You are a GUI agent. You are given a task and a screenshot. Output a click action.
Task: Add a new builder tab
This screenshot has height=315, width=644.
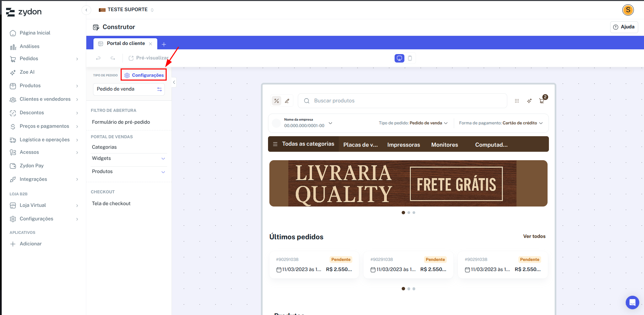[164, 44]
